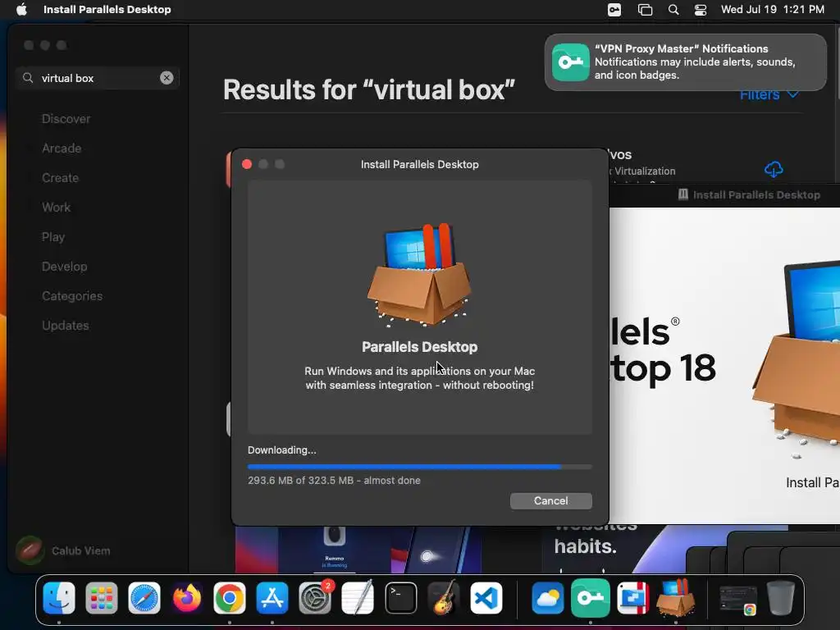Screen dimensions: 840x630
Task: Go to Develop in App Store sidebar
Action: 64,267
